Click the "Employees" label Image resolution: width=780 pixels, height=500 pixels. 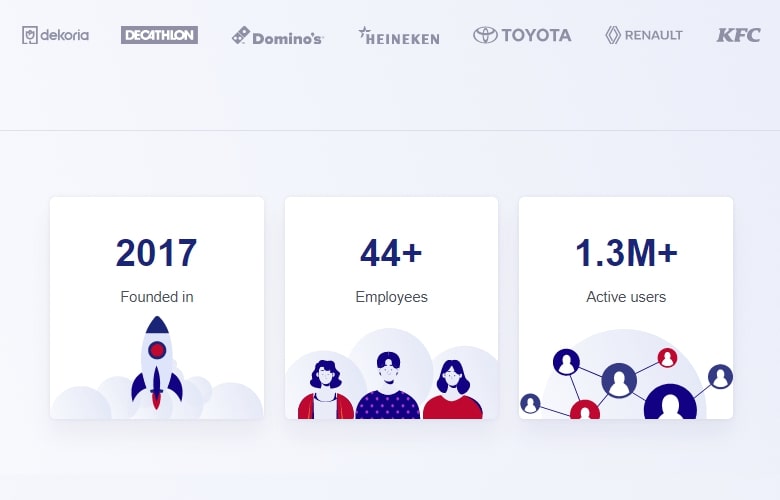click(x=391, y=297)
